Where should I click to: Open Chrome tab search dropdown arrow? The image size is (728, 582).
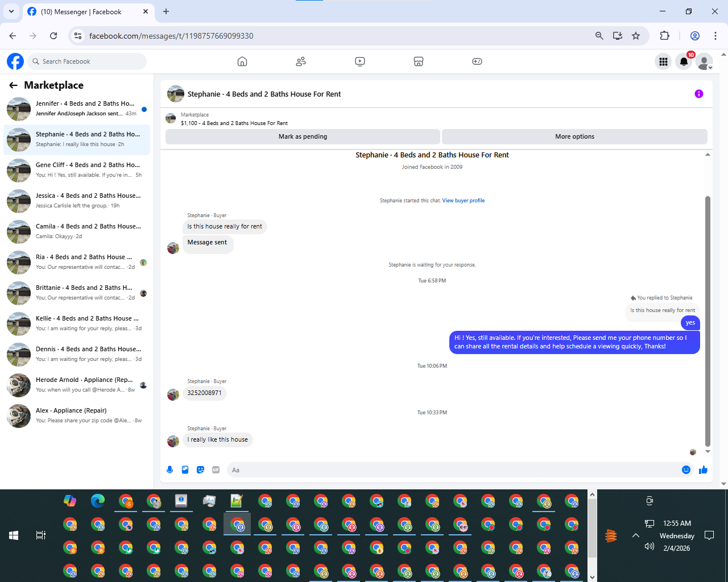(x=11, y=11)
